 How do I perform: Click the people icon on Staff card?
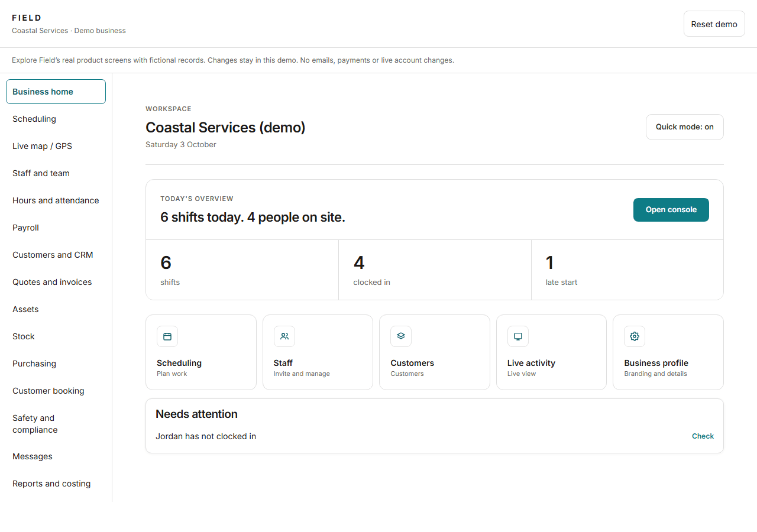tap(284, 336)
